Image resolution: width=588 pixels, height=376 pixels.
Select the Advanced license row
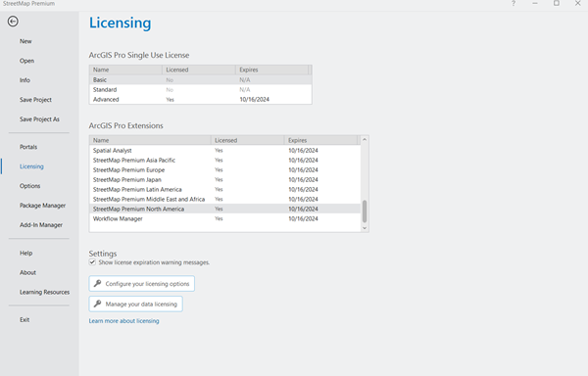[x=200, y=99]
